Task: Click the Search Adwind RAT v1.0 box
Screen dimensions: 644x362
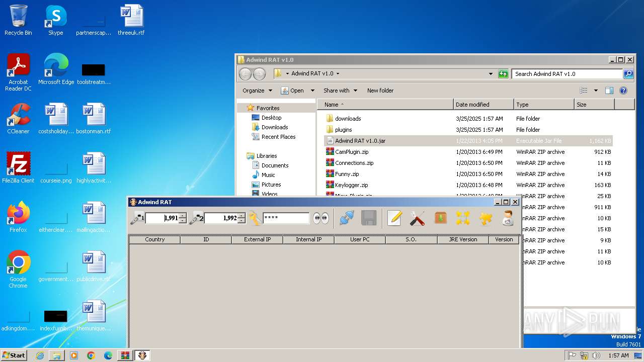Action: pos(567,74)
